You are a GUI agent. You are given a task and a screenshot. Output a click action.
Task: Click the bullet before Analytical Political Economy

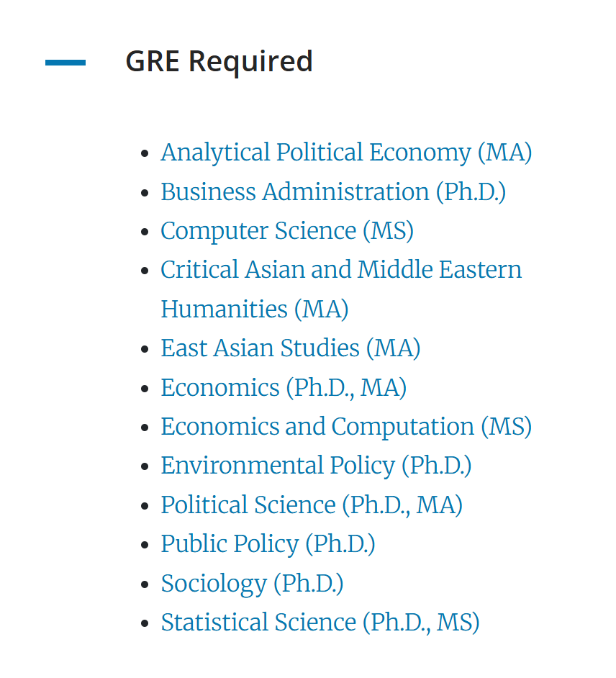146,154
